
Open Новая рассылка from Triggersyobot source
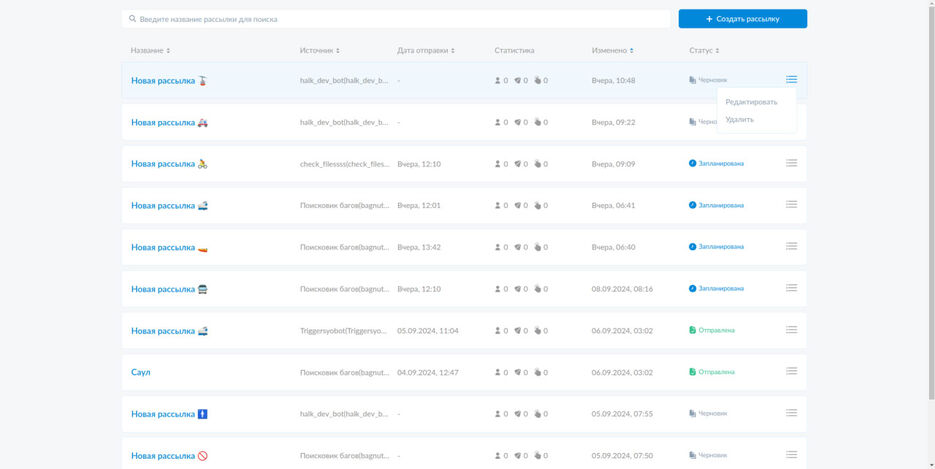coord(169,331)
